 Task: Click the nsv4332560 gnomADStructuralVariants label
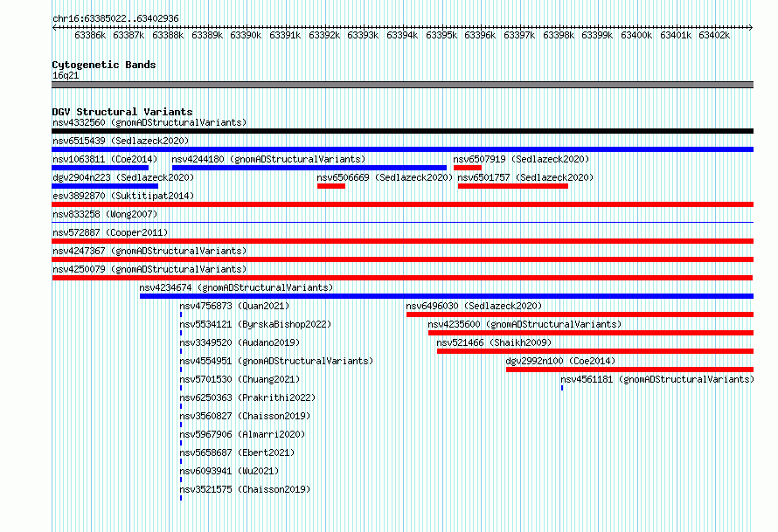[x=149, y=122]
